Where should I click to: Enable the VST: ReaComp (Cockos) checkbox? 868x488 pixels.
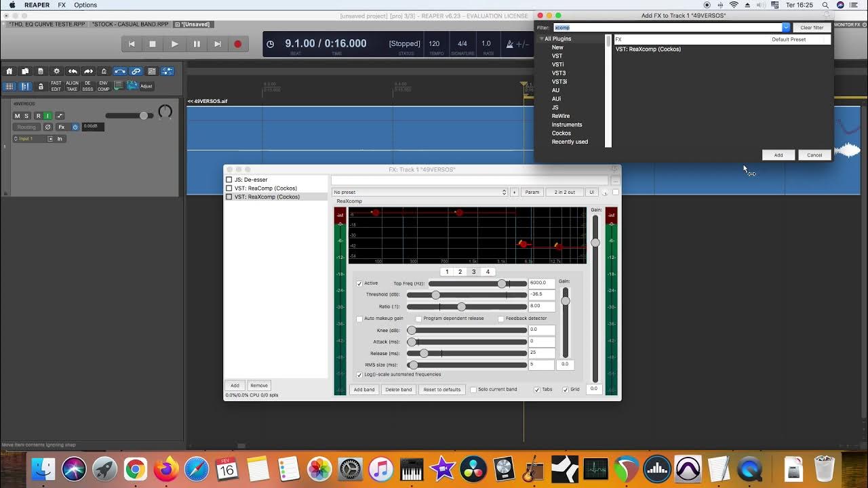point(229,188)
